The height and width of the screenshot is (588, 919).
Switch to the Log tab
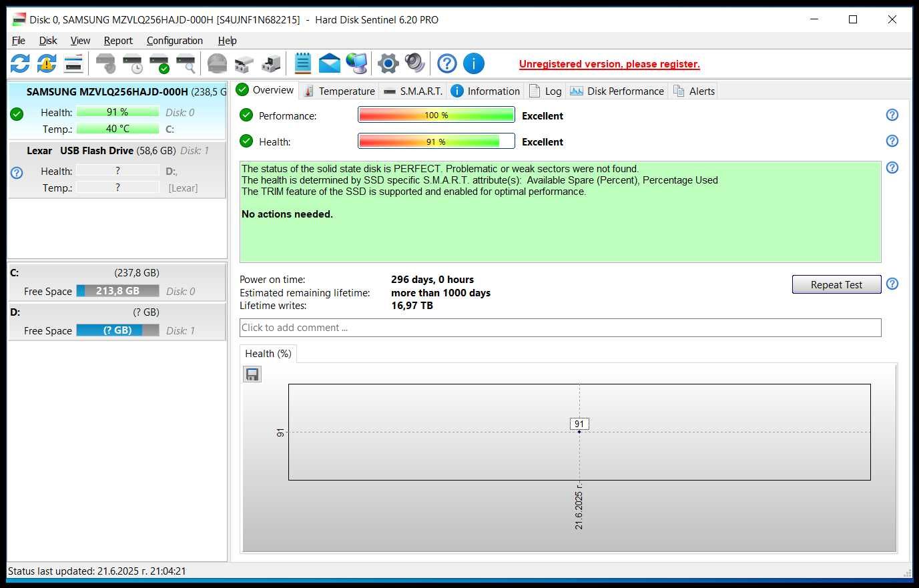tap(545, 91)
